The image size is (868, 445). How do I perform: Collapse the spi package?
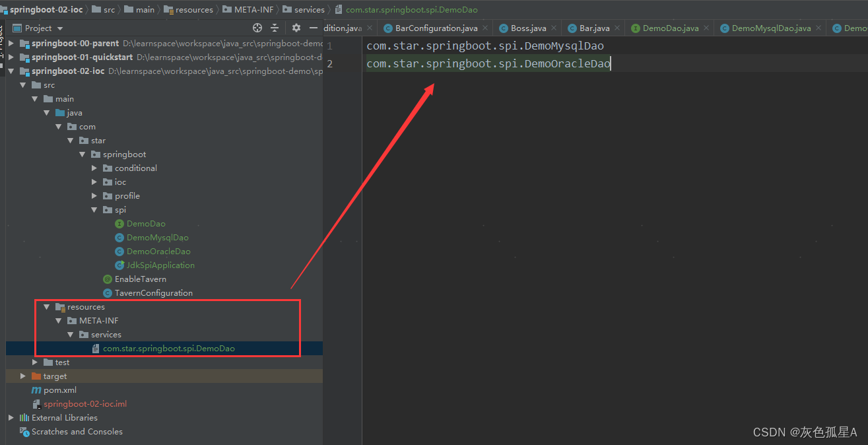[x=94, y=210]
